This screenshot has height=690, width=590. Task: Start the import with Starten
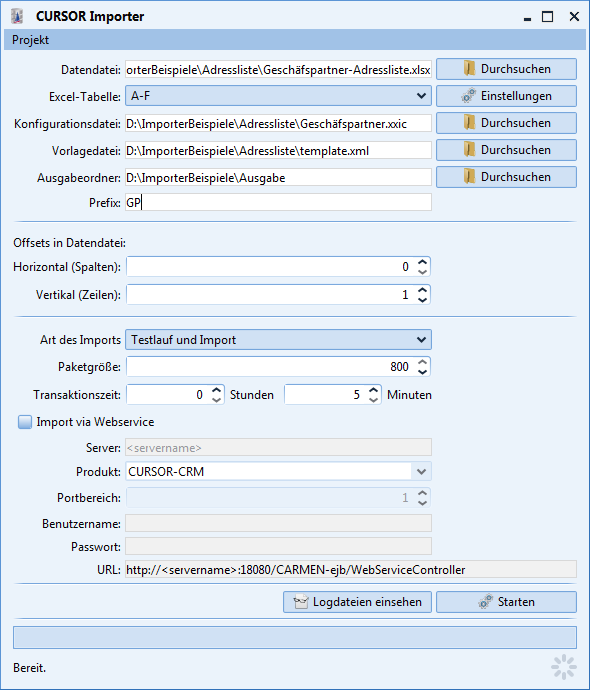pyautogui.click(x=506, y=602)
